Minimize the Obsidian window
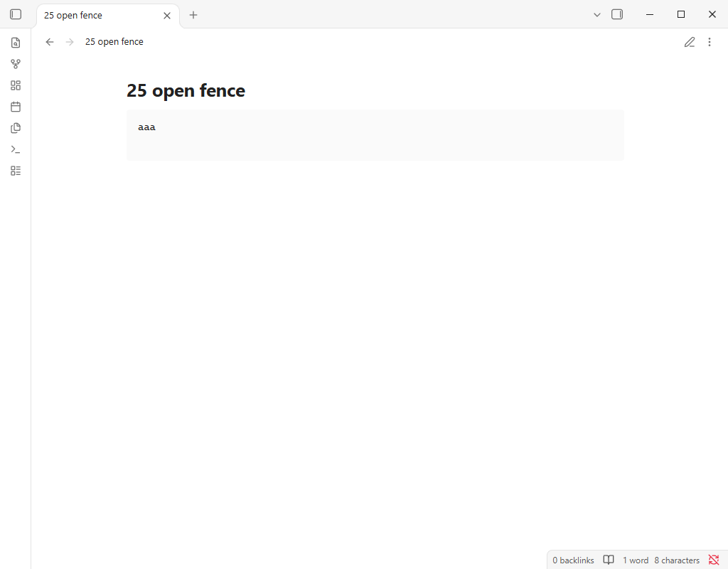The height and width of the screenshot is (569, 728). tap(650, 14)
